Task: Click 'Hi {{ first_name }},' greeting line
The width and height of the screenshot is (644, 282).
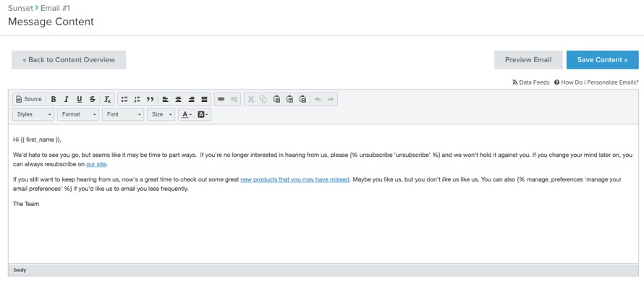Action: point(38,140)
